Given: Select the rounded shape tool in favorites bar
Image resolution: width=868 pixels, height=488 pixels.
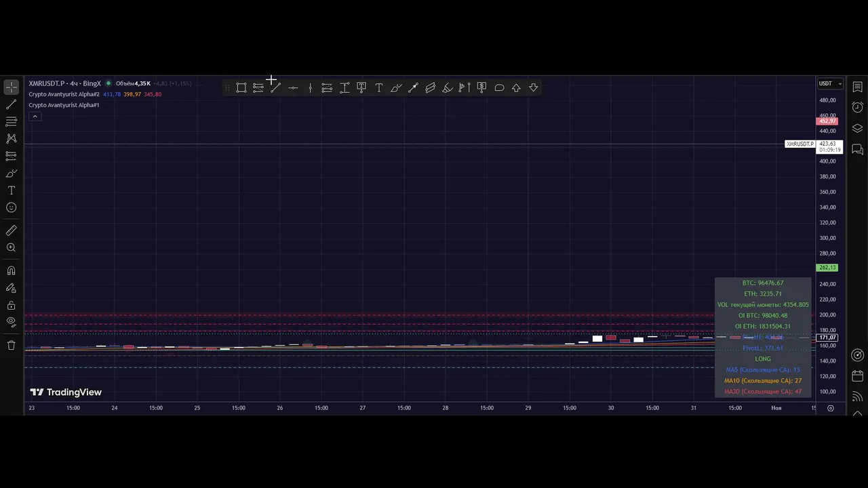Looking at the screenshot, I should pyautogui.click(x=499, y=87).
